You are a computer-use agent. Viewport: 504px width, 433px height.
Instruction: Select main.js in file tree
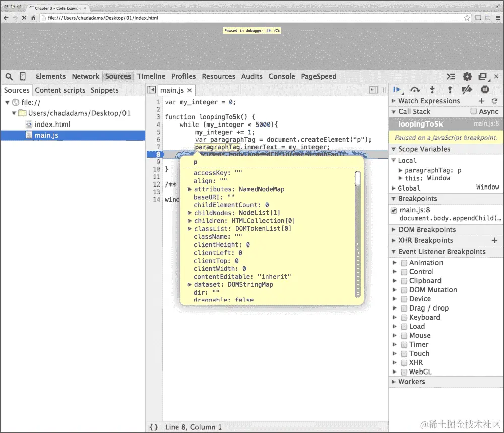(x=73, y=135)
